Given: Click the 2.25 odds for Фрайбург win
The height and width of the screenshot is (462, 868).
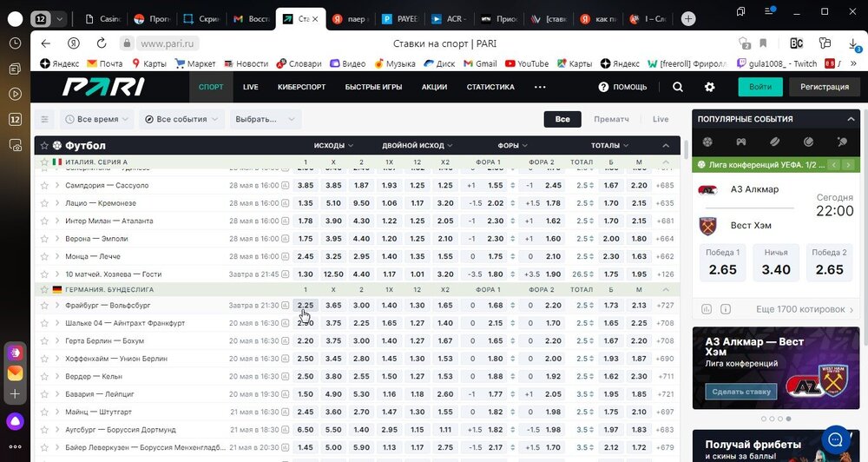Looking at the screenshot, I should (x=306, y=306).
